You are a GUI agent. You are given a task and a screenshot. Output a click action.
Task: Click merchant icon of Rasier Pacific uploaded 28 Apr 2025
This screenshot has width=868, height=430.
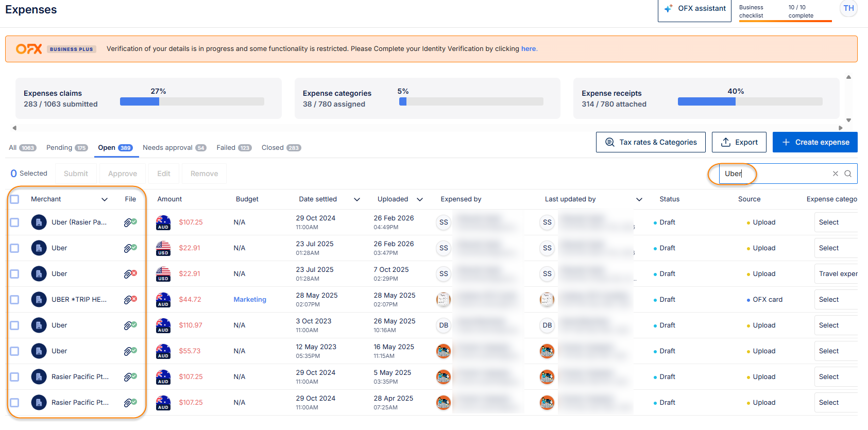[39, 403]
